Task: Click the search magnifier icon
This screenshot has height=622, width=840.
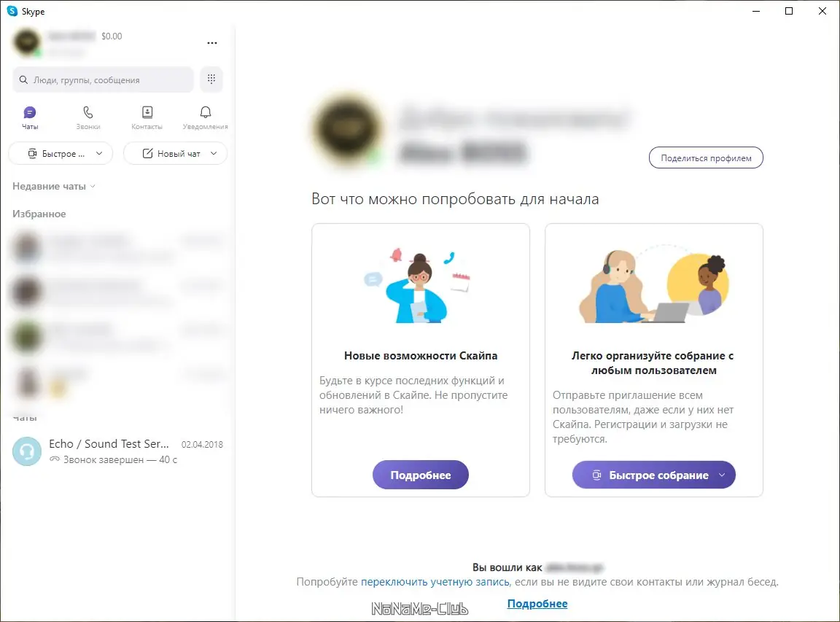Action: point(23,79)
